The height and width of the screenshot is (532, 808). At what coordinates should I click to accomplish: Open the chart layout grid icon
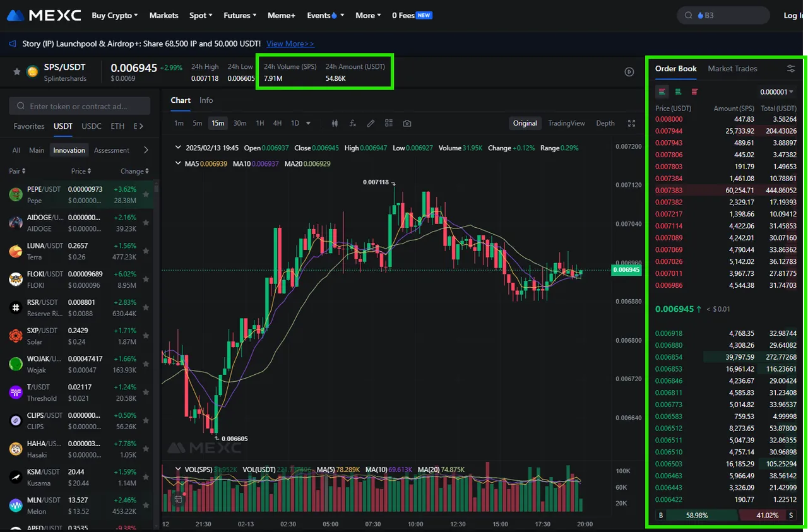click(389, 124)
